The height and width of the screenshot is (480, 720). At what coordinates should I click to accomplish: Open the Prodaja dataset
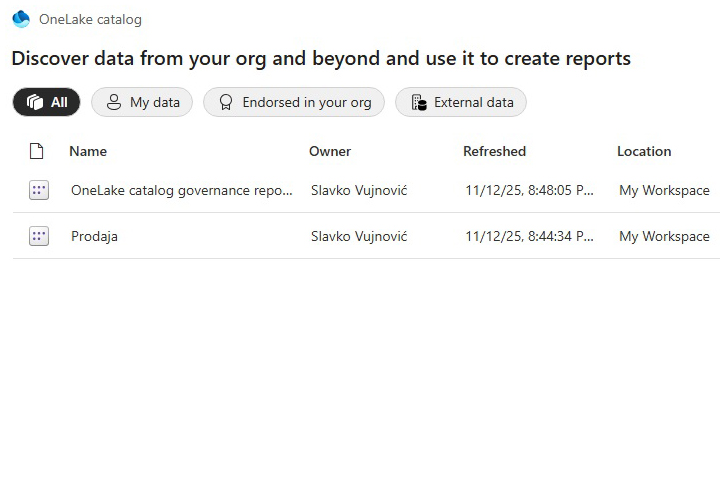point(94,237)
